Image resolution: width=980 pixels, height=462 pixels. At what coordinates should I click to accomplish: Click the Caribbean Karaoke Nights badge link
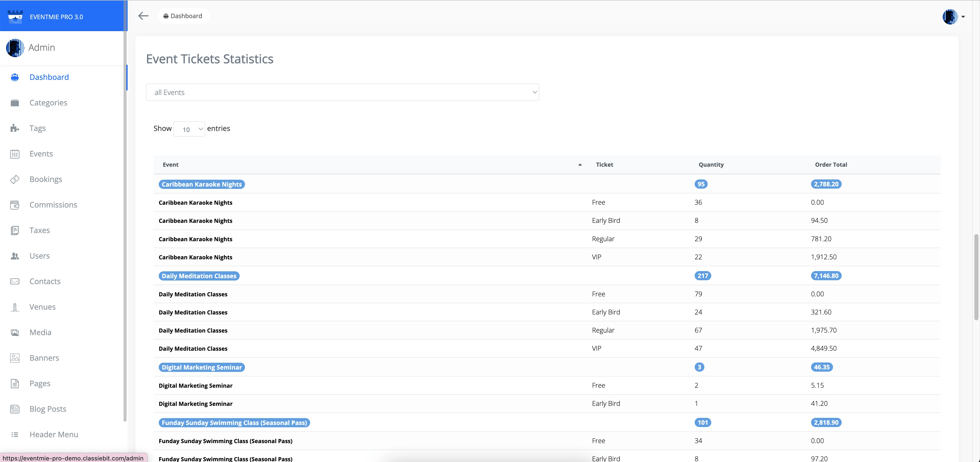(201, 184)
